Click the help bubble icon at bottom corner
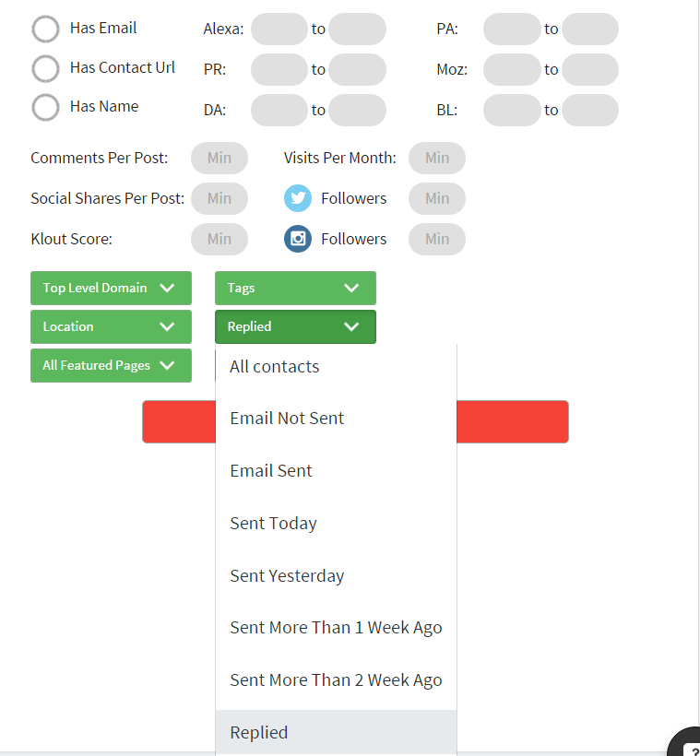 [x=685, y=742]
